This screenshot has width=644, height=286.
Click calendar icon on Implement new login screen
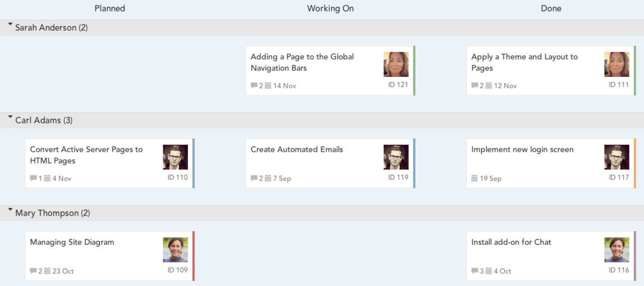pyautogui.click(x=474, y=178)
